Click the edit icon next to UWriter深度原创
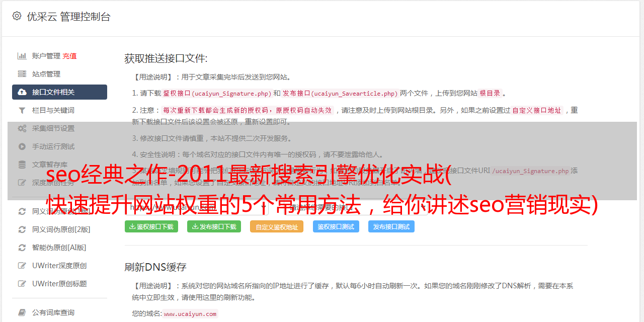This screenshot has width=644, height=322. tap(22, 266)
